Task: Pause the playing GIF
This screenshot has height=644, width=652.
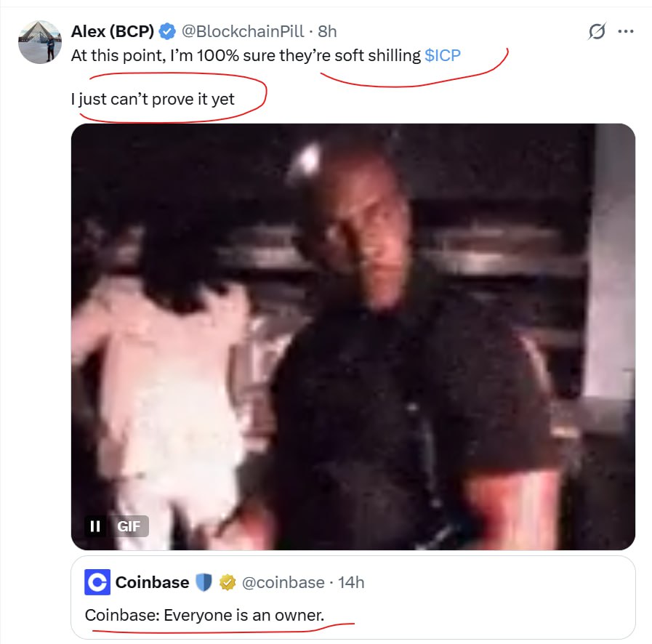Action: coord(94,526)
